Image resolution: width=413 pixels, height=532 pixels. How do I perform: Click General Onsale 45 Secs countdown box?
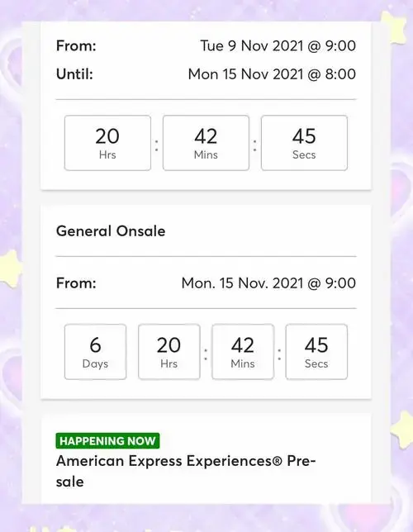click(x=316, y=352)
